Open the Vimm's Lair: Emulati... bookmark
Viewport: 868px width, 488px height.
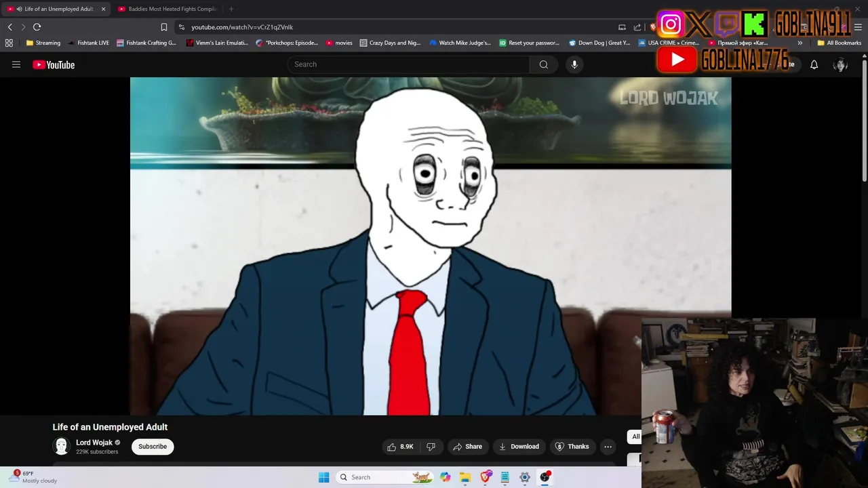[x=217, y=43]
